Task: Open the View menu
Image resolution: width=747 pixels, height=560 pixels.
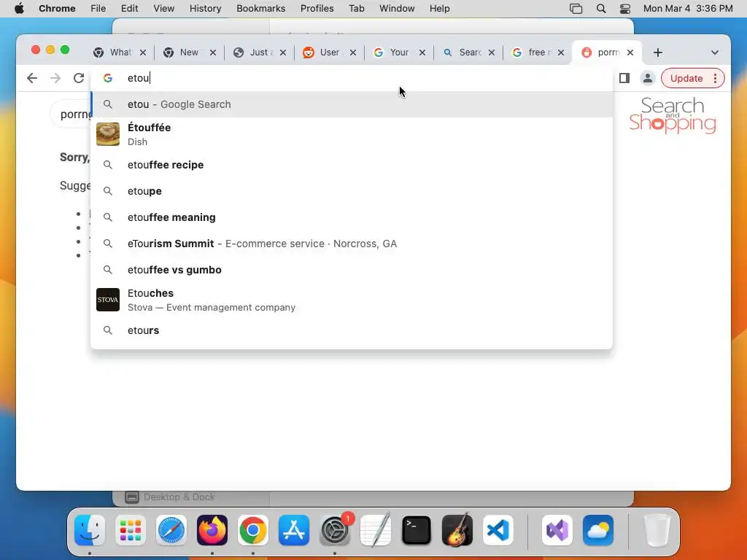Action: [x=164, y=9]
